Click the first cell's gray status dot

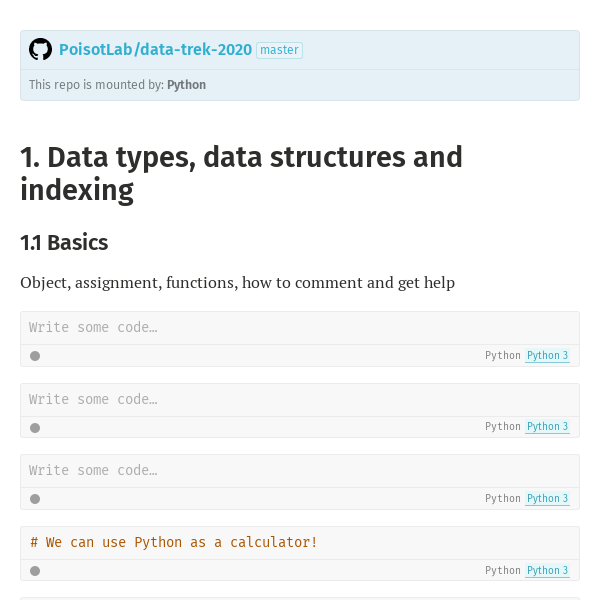[35, 356]
